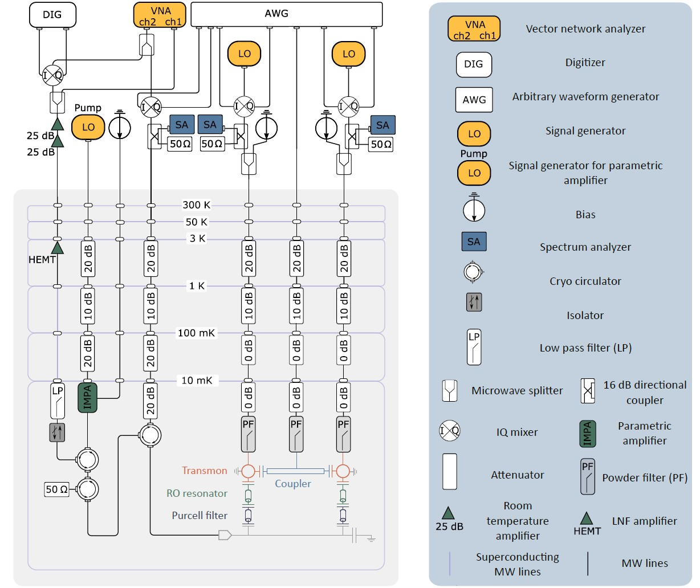Click the 300 K temperature stage label

click(x=196, y=205)
